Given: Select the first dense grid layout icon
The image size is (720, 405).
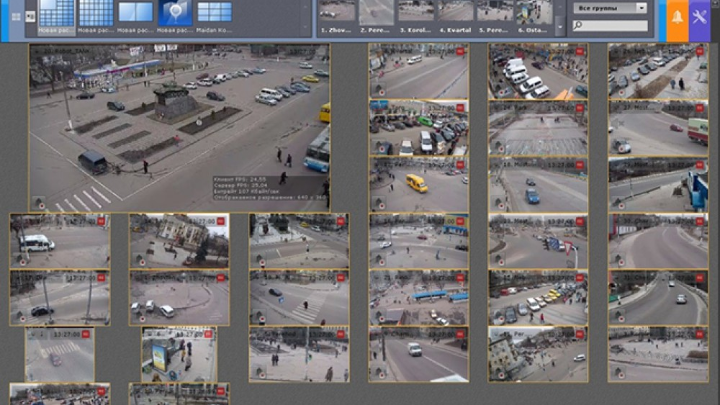Looking at the screenshot, I should click(x=57, y=13).
